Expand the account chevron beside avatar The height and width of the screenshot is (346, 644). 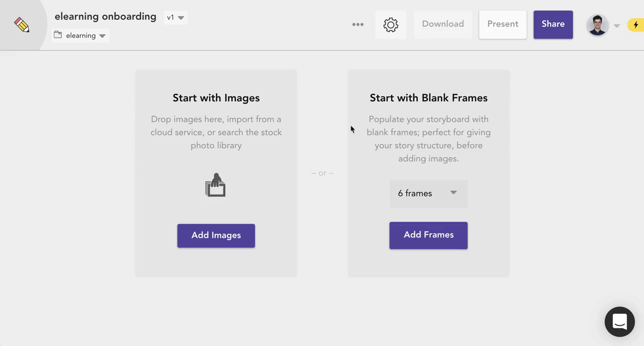pyautogui.click(x=616, y=25)
